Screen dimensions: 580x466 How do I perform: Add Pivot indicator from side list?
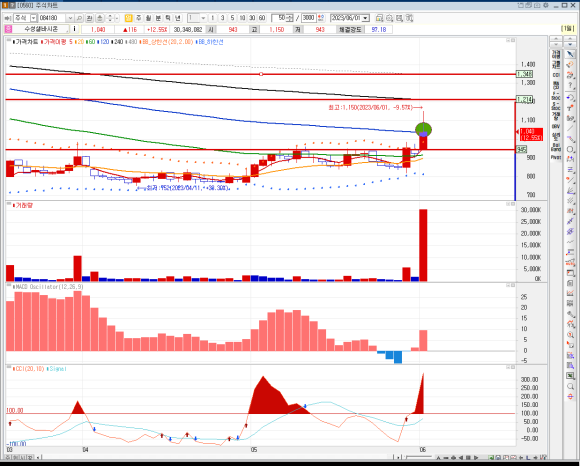pyautogui.click(x=556, y=157)
